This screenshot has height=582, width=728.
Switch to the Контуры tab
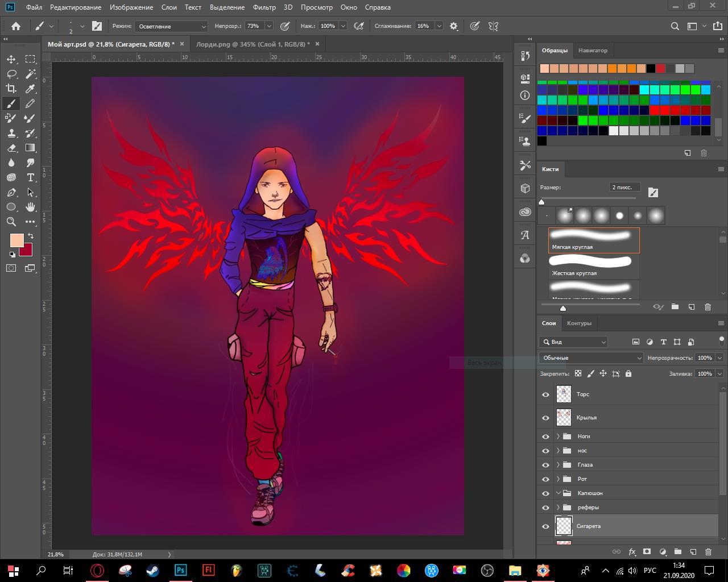(x=579, y=323)
